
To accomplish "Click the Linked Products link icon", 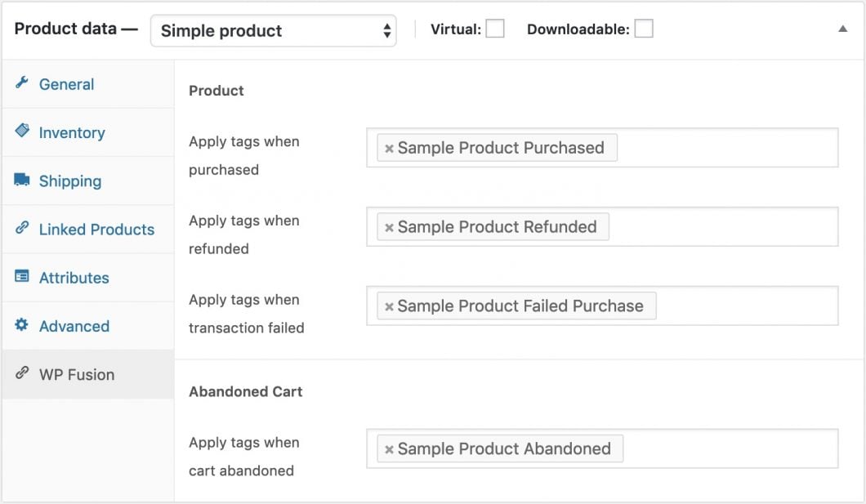I will (22, 229).
